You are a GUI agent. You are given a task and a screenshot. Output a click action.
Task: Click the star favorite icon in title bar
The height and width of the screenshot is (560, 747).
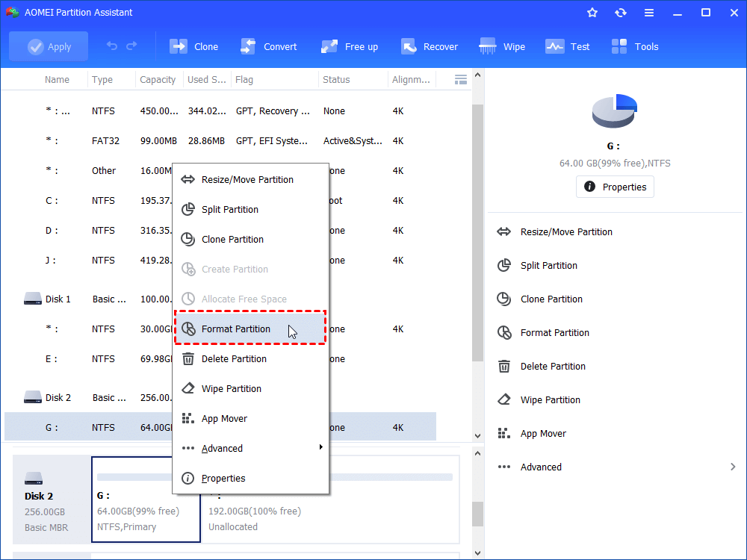click(592, 13)
